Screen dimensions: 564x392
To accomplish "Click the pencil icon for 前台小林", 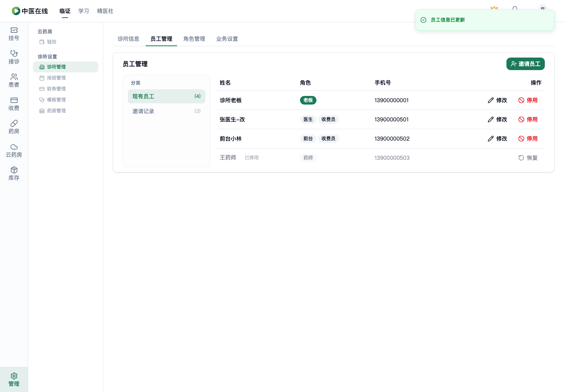I will click(491, 139).
